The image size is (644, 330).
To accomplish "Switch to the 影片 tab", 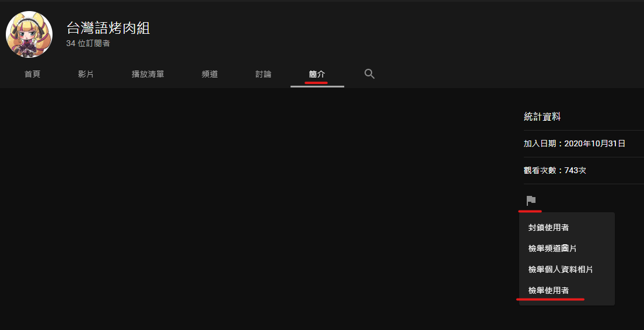I will coord(86,74).
